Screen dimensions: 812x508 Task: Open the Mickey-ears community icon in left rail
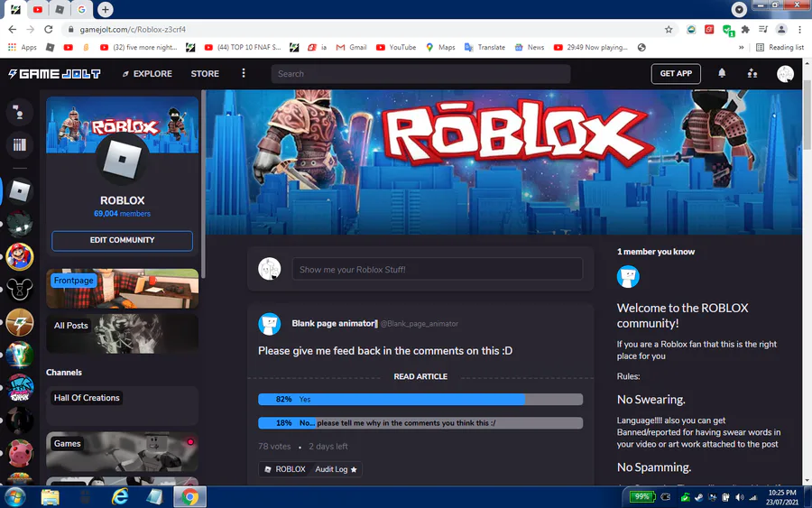(20, 290)
